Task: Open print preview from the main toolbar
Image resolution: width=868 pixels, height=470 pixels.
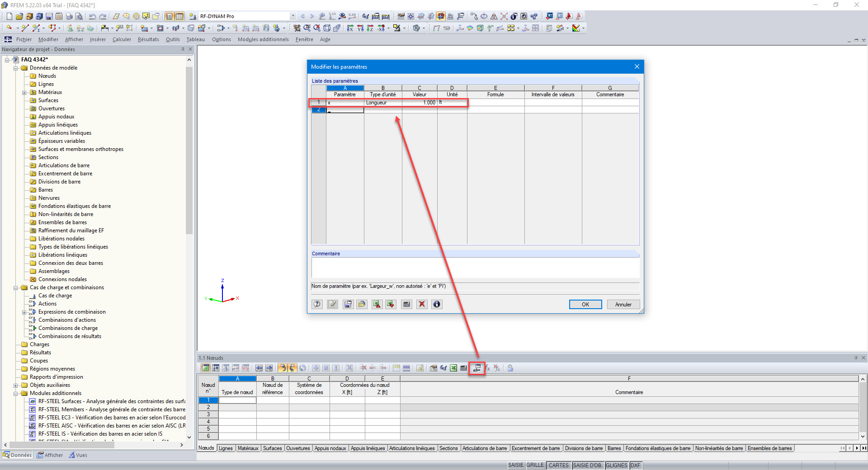Action: click(79, 16)
